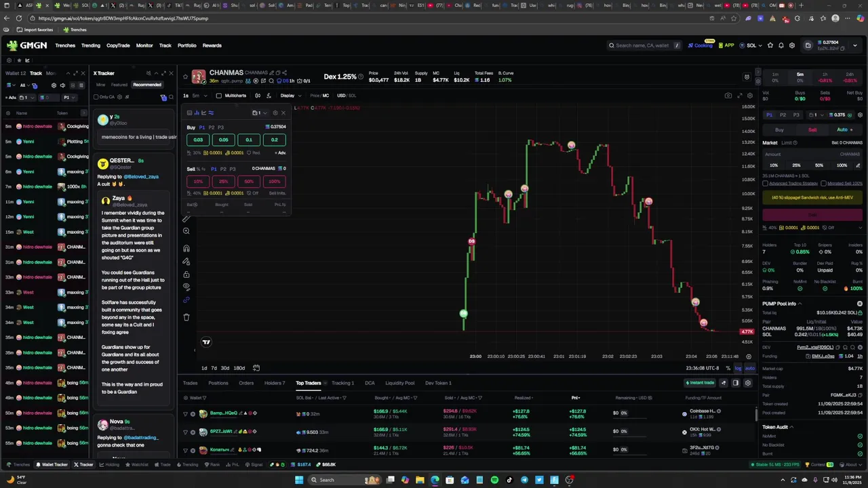Collapse the Token Audit section
868x488 pixels.
coord(791,427)
